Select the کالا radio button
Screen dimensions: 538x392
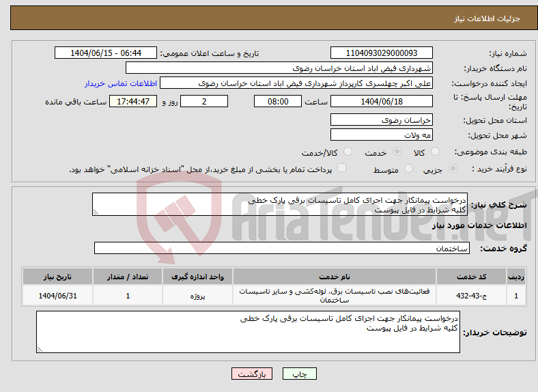tap(435, 152)
